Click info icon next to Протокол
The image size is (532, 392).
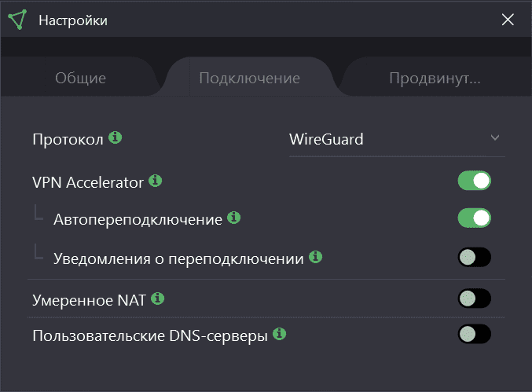pos(116,137)
